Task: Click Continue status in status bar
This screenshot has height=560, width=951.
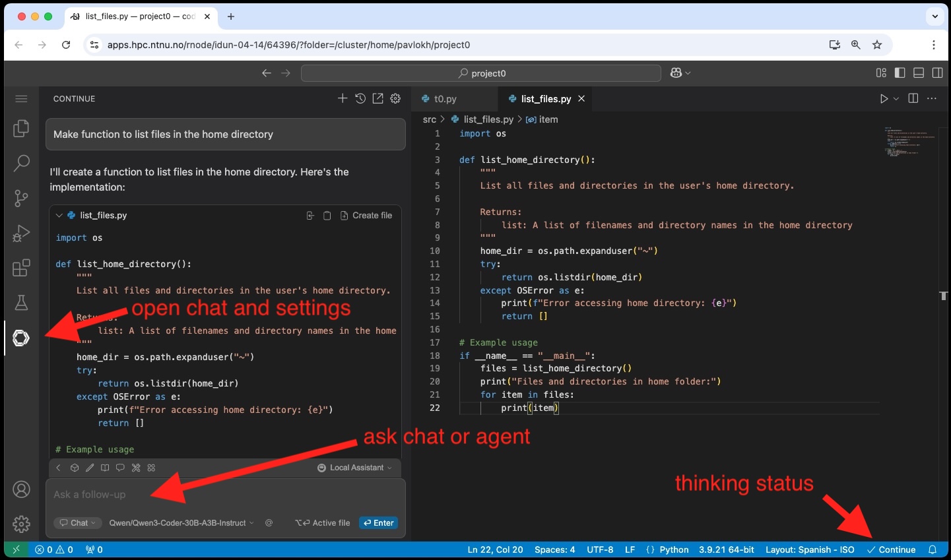Action: (891, 549)
